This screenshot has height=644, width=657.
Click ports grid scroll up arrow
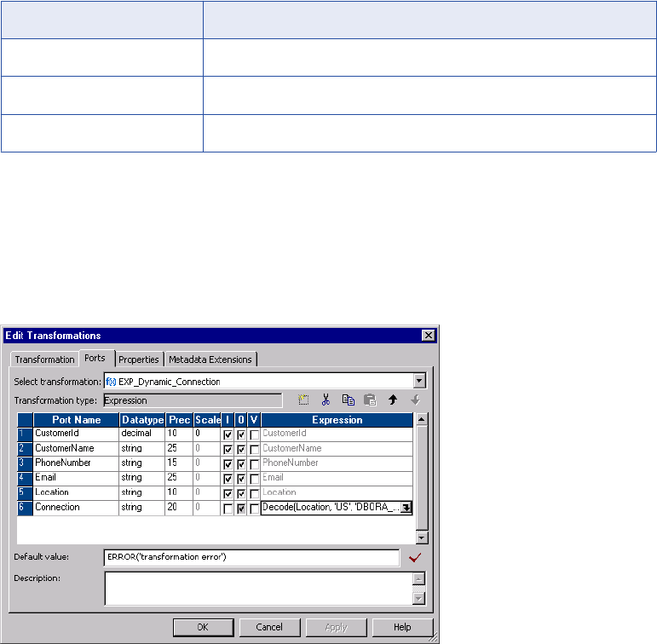[422, 419]
